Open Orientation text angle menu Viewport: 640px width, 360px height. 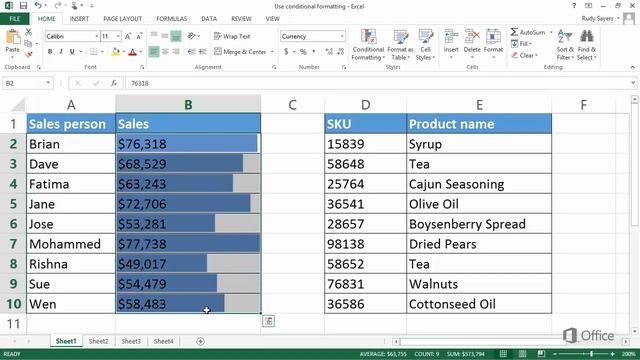(x=193, y=36)
